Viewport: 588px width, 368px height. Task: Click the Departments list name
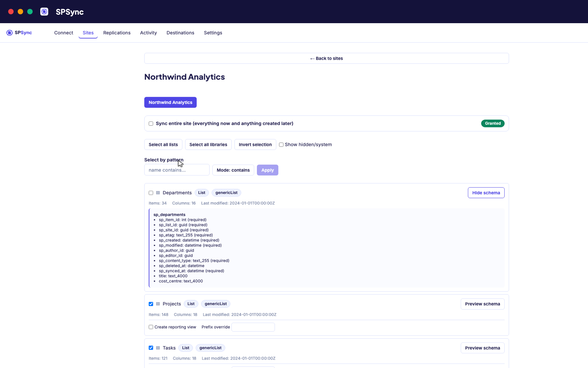click(177, 193)
